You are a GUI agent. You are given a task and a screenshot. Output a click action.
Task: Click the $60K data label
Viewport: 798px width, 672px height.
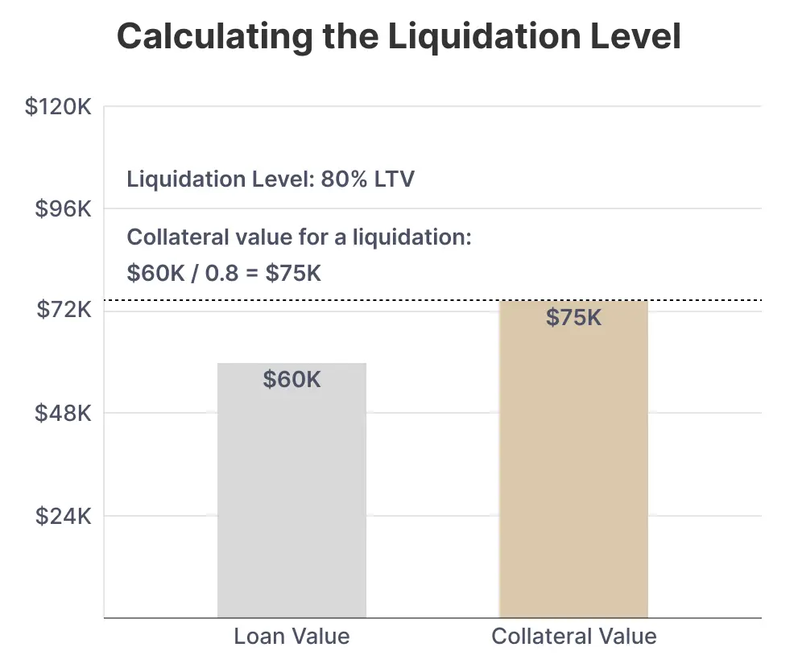pyautogui.click(x=291, y=379)
